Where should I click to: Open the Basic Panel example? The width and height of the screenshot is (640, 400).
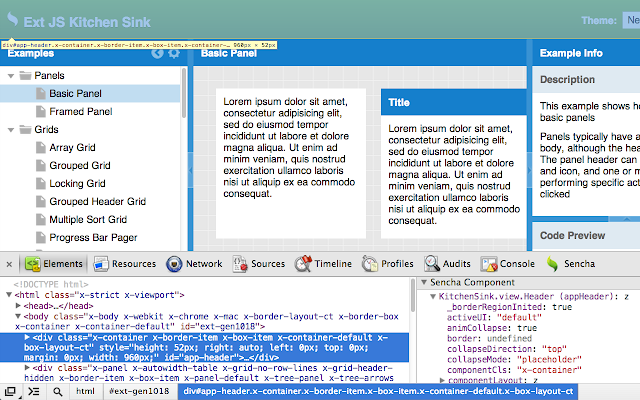coord(76,93)
